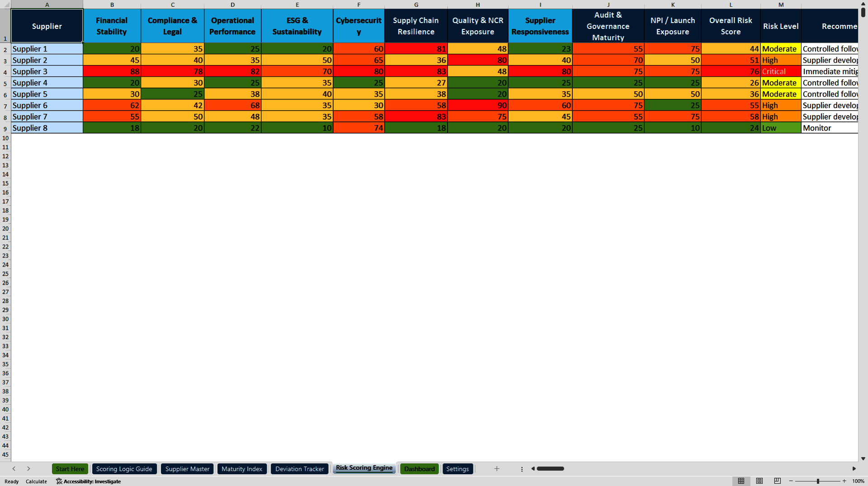Select ESG & Sustainability header cell
868x486 pixels.
297,26
